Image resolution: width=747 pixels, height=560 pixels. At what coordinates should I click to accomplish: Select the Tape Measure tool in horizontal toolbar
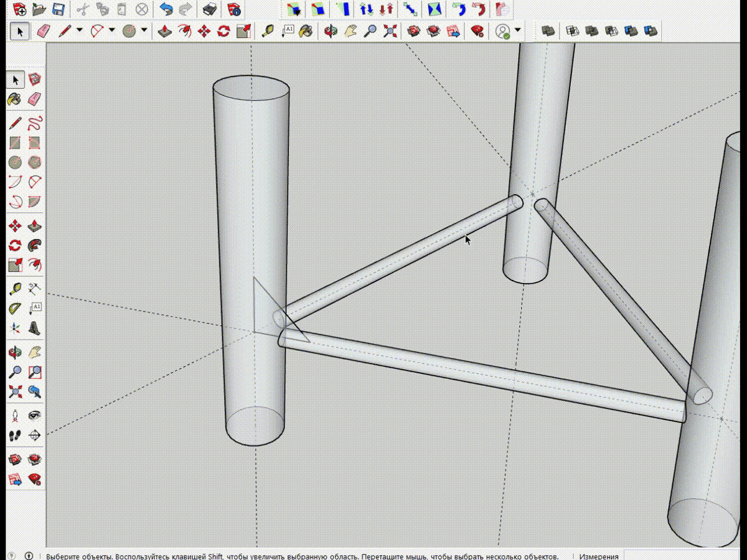pos(268,30)
